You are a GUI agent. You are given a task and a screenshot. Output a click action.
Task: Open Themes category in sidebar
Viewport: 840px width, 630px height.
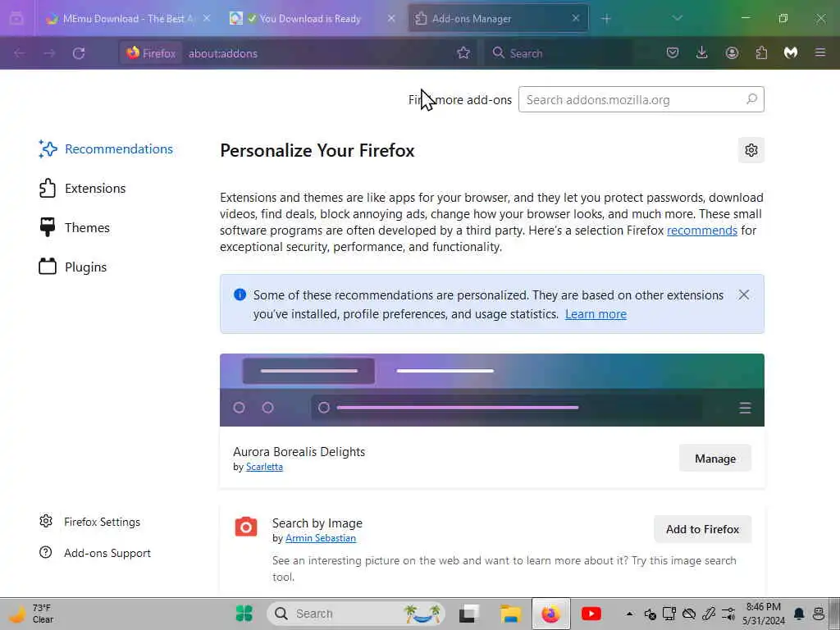(x=75, y=228)
